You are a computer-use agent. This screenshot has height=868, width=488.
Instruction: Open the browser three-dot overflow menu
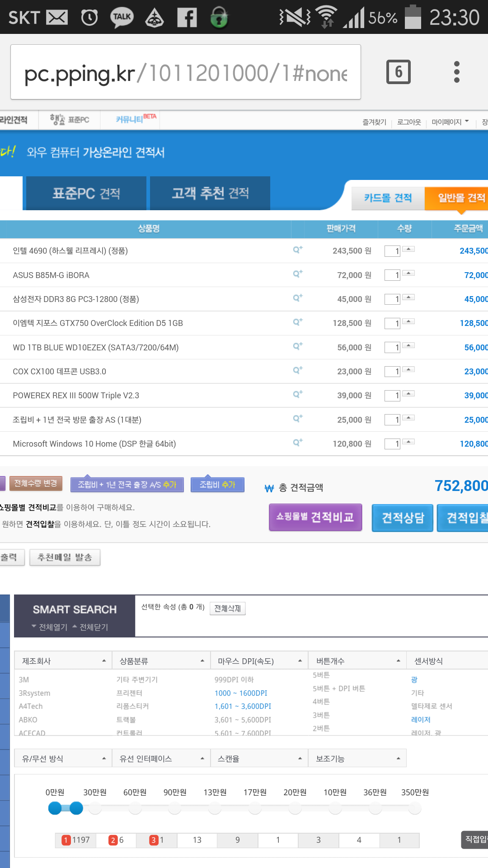tap(457, 72)
